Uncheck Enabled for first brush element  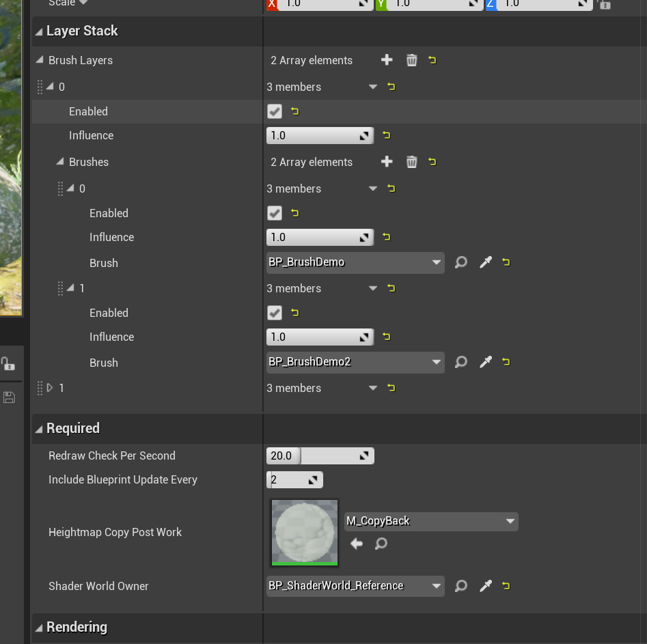click(x=275, y=213)
